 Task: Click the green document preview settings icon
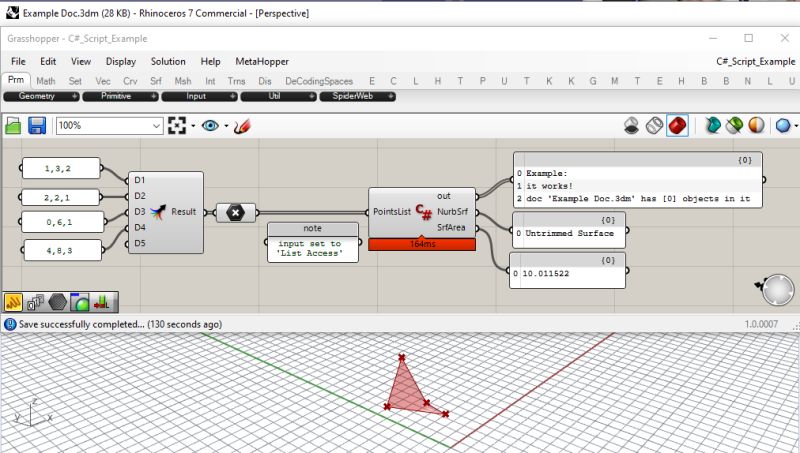pyautogui.click(x=734, y=125)
